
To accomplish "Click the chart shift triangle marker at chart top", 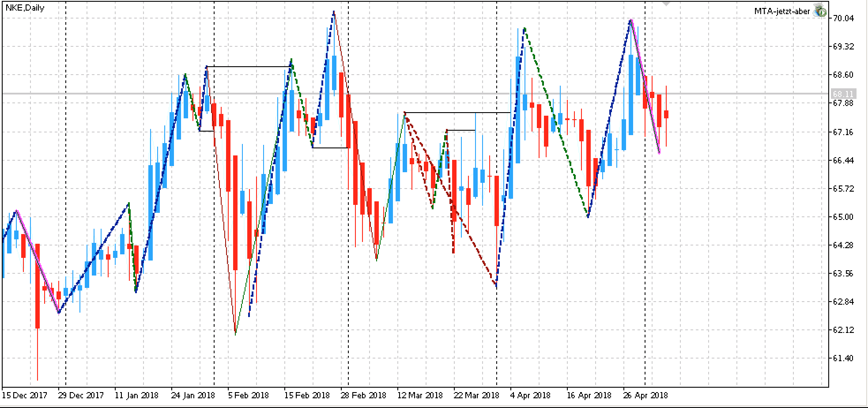I will coord(666,4).
